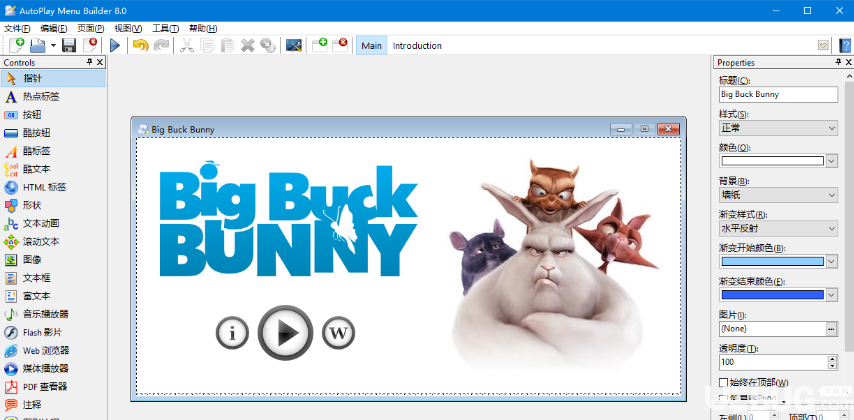This screenshot has height=420, width=854.
Task: Create a new project from the toolbar
Action: [16, 45]
